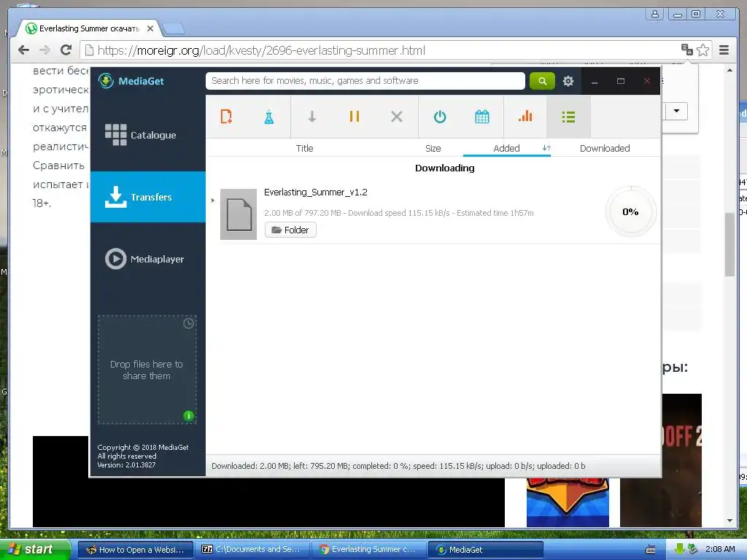Viewport: 747px width, 560px height.
Task: Sort downloads by Title column
Action: pyautogui.click(x=304, y=148)
